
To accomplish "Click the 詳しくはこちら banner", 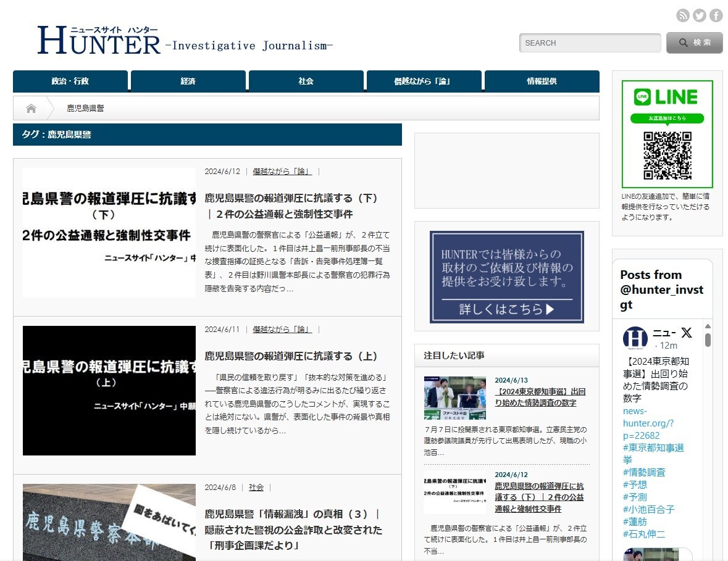I will (x=506, y=277).
